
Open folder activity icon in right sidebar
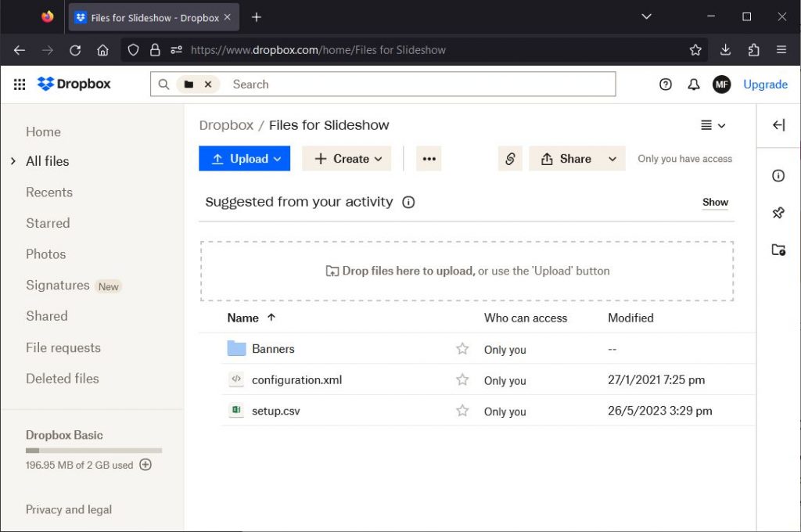point(778,250)
